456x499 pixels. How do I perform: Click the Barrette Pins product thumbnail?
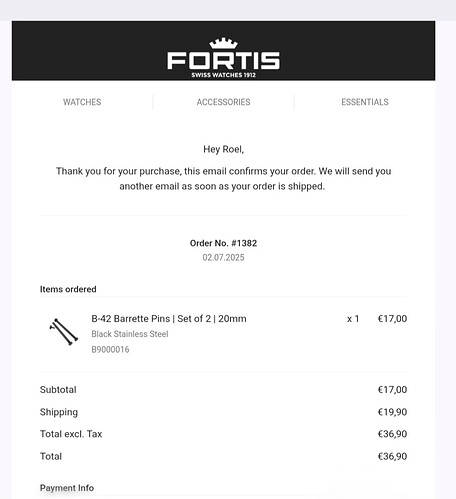63,332
